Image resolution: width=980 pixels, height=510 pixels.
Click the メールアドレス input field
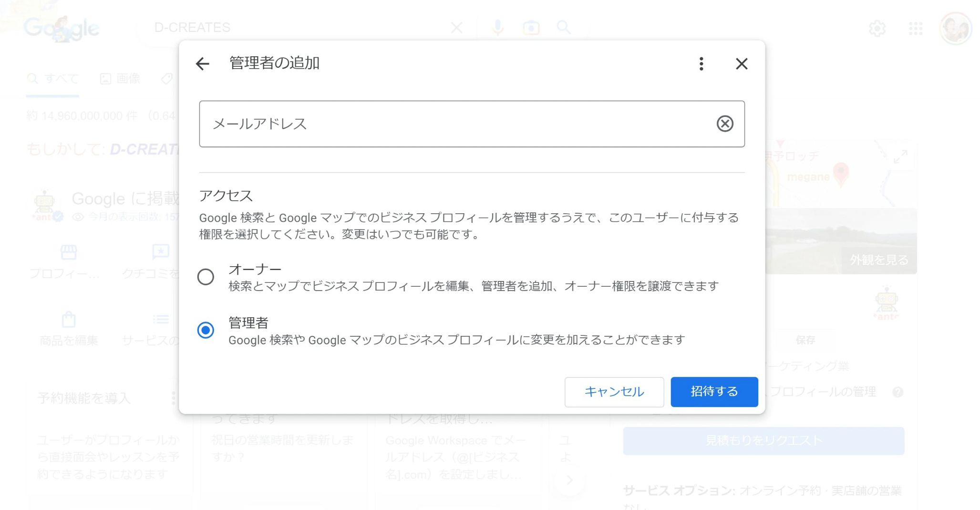(x=472, y=124)
